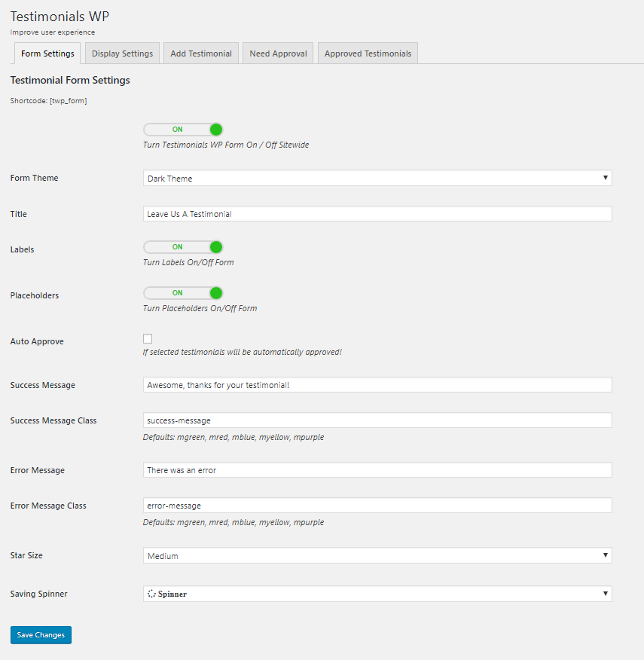Check the Auto Approve checkbox
The height and width of the screenshot is (660, 644).
pyautogui.click(x=148, y=339)
